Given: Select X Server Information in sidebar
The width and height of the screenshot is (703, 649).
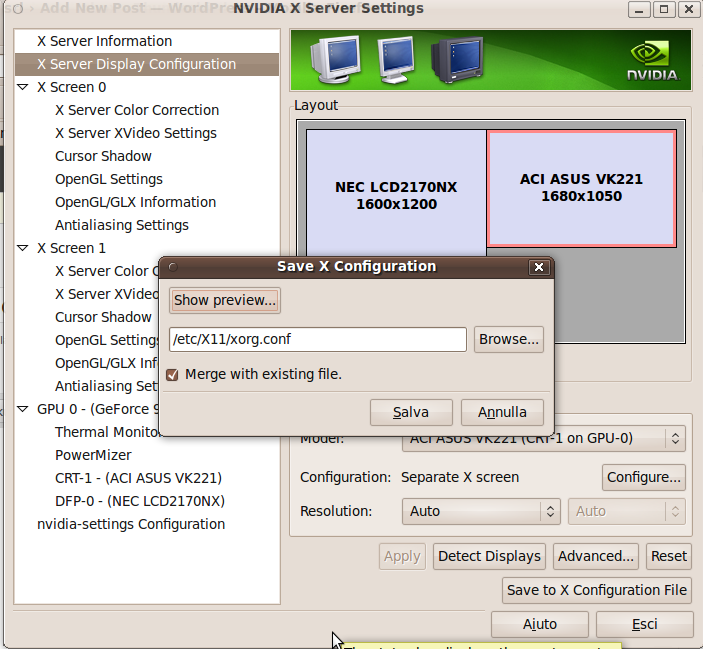Looking at the screenshot, I should click(x=104, y=41).
